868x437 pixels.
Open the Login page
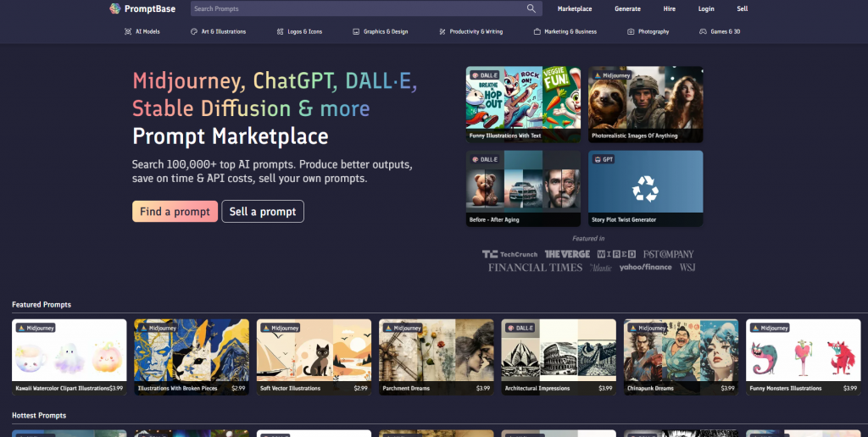tap(706, 8)
